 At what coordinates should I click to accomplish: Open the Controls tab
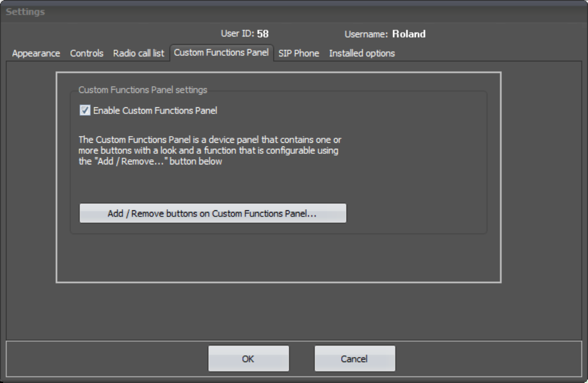click(x=86, y=53)
